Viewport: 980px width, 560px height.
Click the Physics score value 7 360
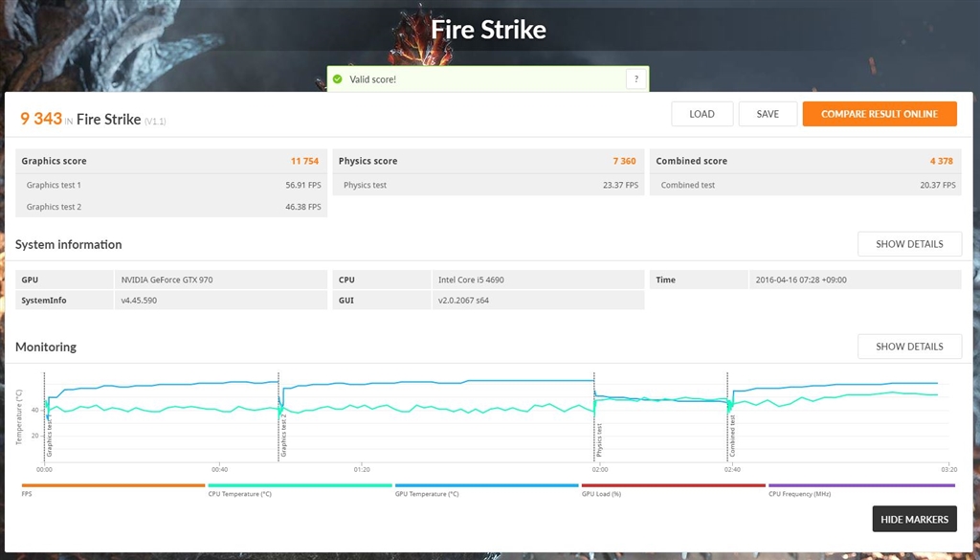pos(624,161)
